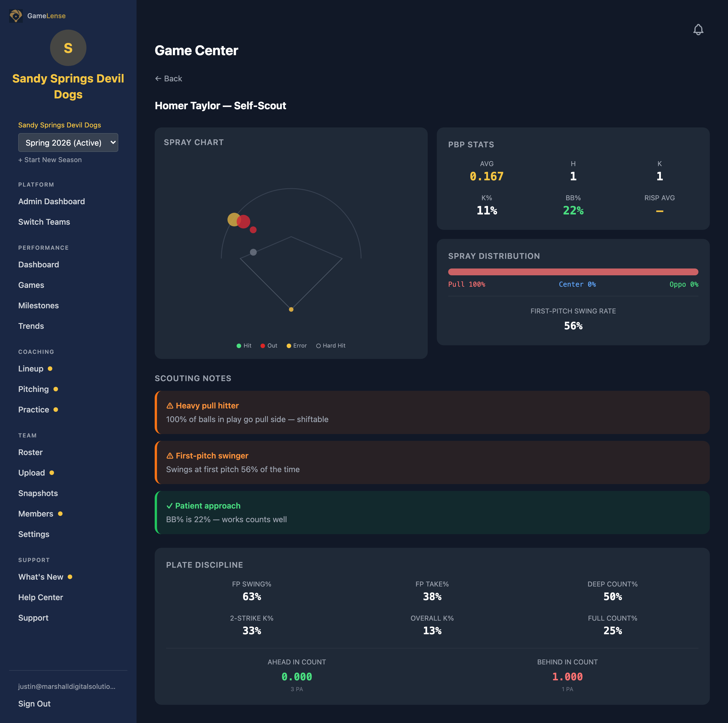Click the Oppo 0% label
Image resolution: width=728 pixels, height=723 pixels.
tap(684, 284)
